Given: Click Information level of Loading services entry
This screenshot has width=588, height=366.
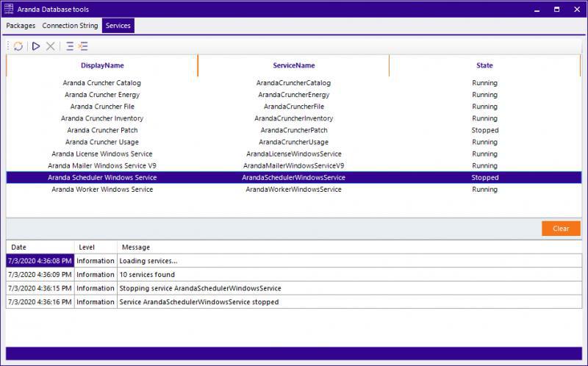Looking at the screenshot, I should 96,261.
